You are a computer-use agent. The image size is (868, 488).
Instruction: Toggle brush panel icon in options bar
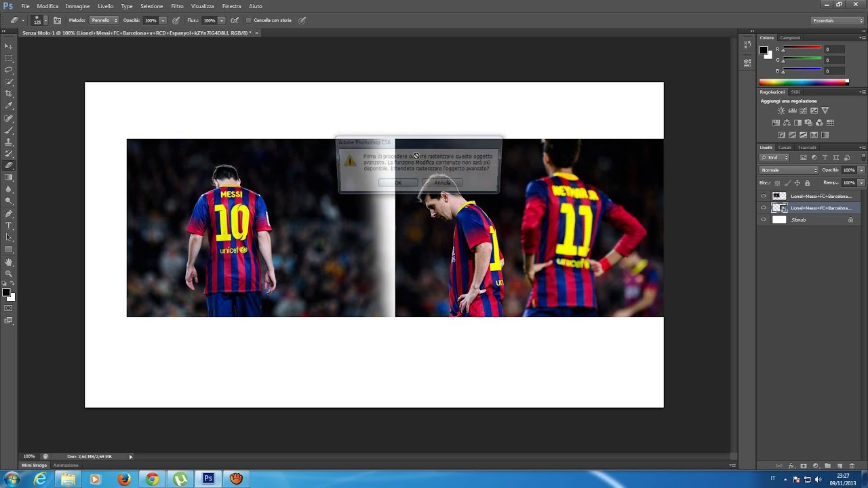click(x=57, y=20)
